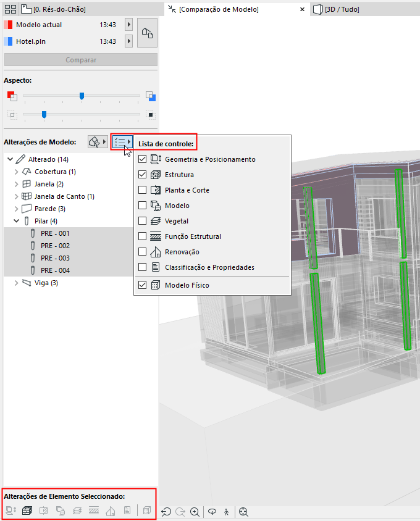The width and height of the screenshot is (420, 521).
Task: Uncheck Geometria e Posicionamento checkbox
Action: (x=142, y=159)
